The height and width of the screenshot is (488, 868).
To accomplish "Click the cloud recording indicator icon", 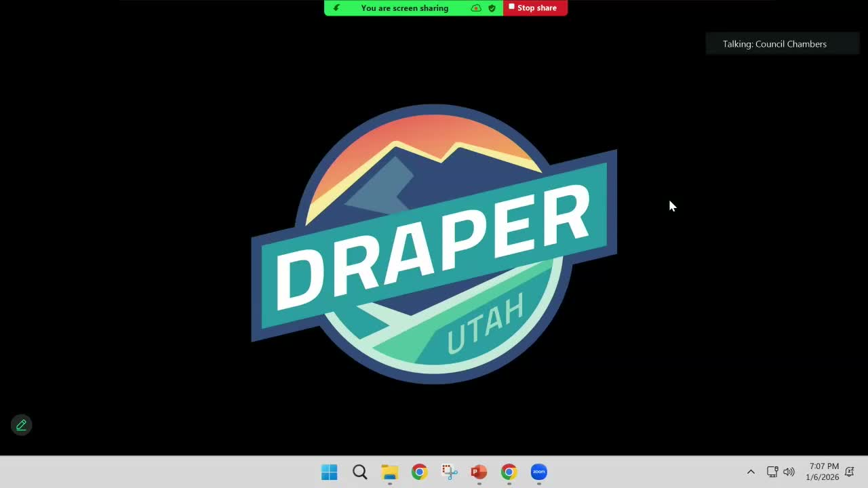I will pyautogui.click(x=476, y=8).
